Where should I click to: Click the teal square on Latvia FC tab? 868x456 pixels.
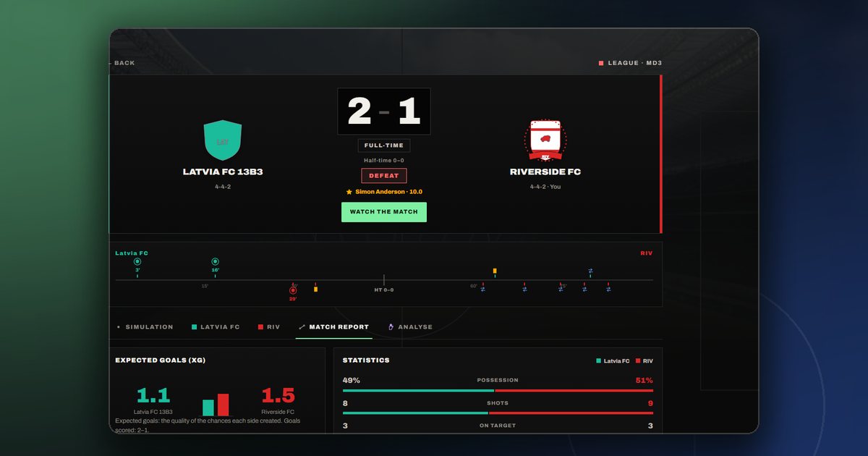pyautogui.click(x=194, y=327)
